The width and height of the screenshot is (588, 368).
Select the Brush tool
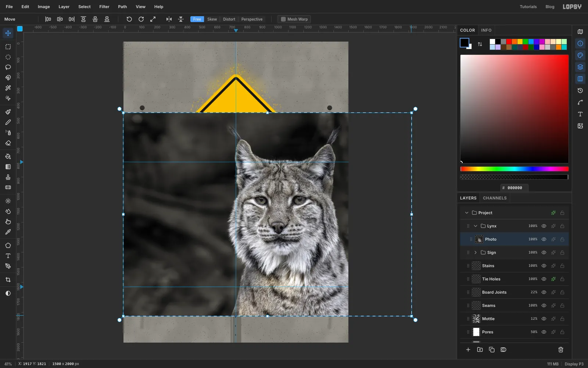(8, 112)
